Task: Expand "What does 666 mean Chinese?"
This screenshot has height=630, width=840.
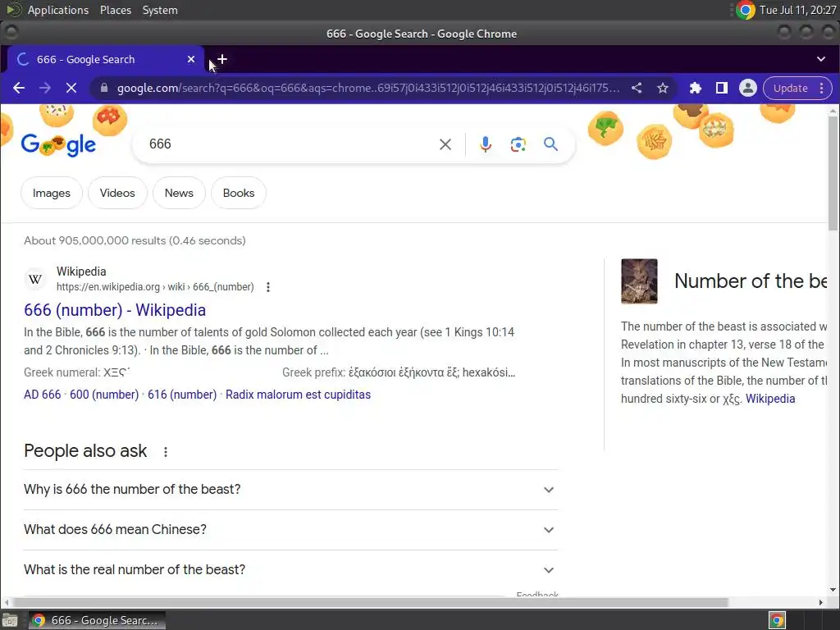Action: pos(290,530)
